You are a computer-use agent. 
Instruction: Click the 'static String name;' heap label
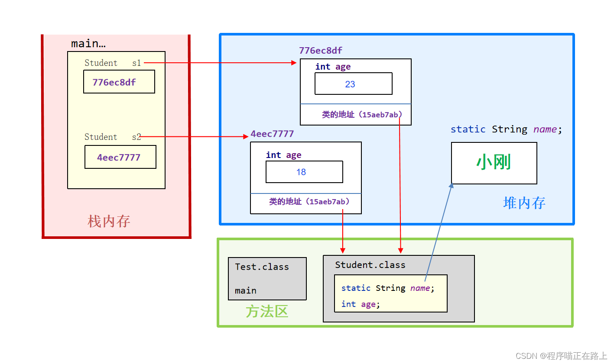tap(506, 129)
